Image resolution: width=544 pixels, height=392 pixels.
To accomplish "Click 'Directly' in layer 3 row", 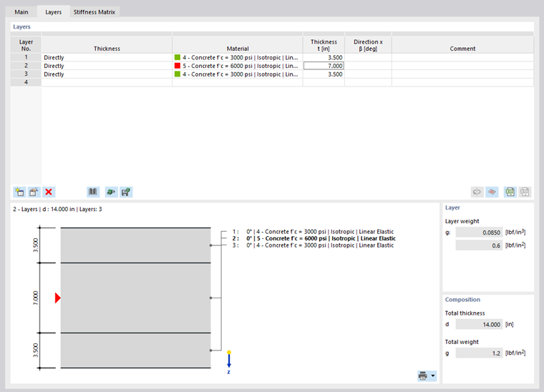I will pyautogui.click(x=54, y=74).
